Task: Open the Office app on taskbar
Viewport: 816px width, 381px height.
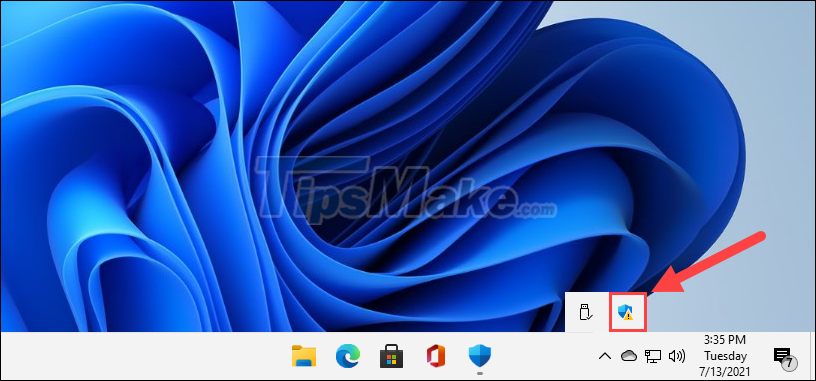Action: point(436,356)
